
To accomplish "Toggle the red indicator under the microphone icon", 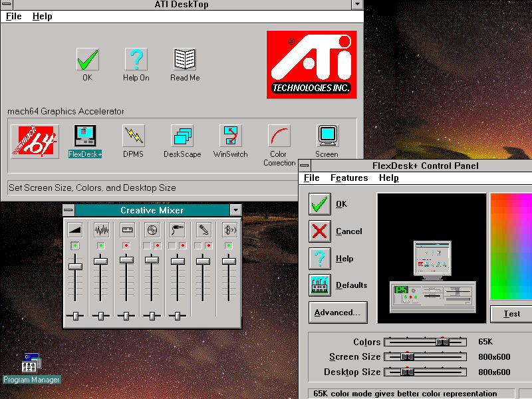I will [208, 245].
